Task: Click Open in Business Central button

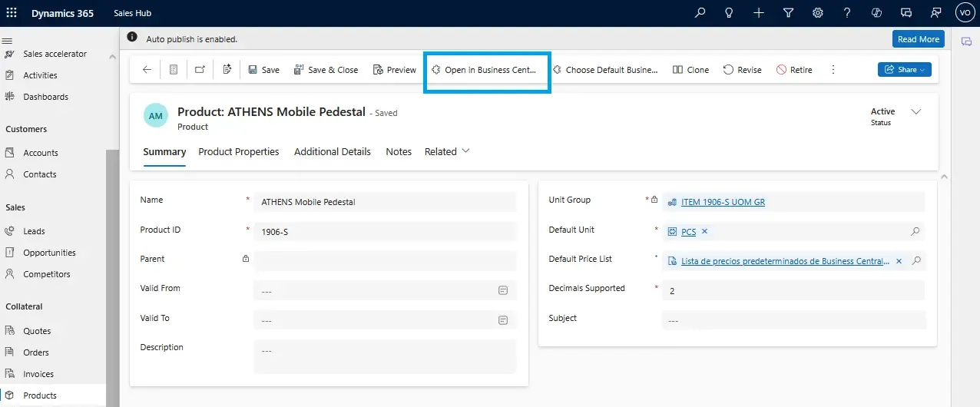Action: tap(484, 70)
